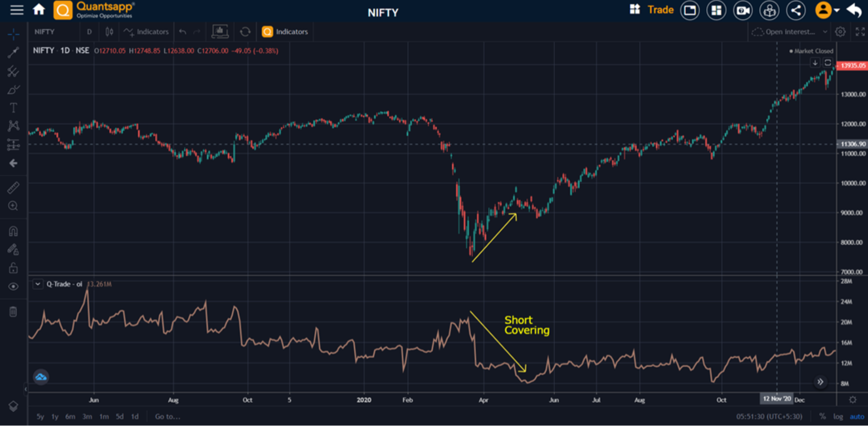
Task: Go to Quantsapp home page
Action: (39, 10)
